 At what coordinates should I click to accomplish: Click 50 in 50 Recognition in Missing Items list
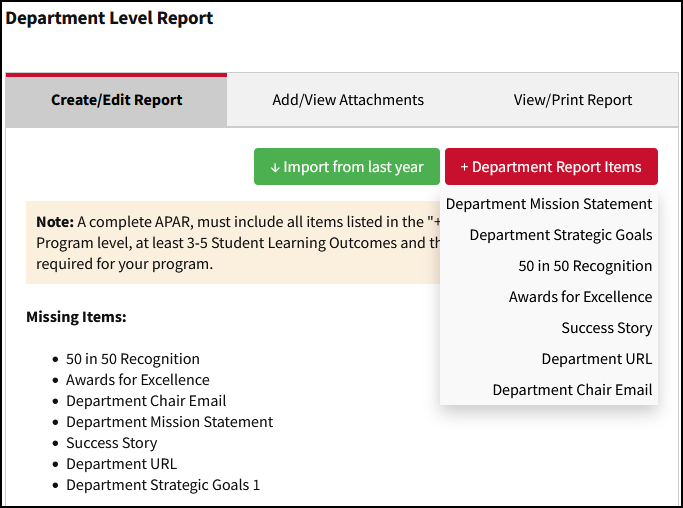pyautogui.click(x=133, y=359)
